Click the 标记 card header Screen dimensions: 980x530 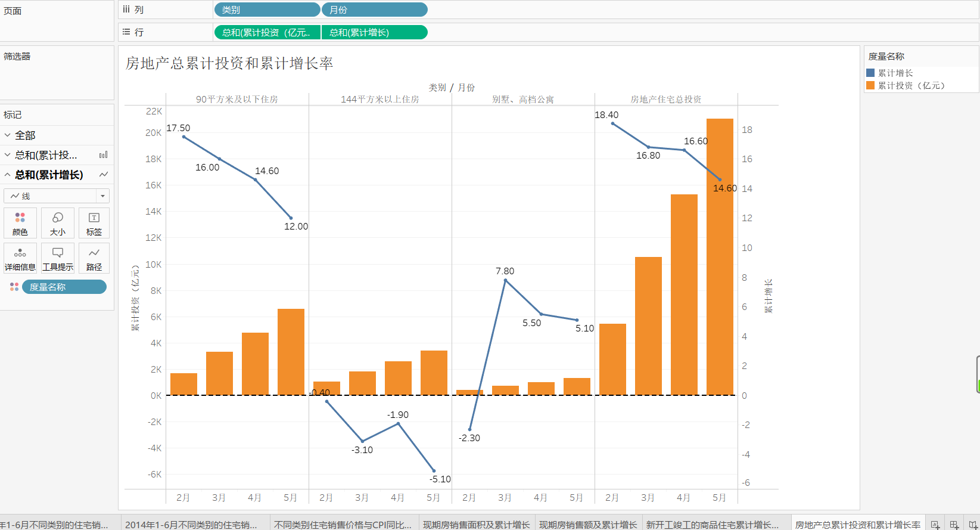(13, 115)
